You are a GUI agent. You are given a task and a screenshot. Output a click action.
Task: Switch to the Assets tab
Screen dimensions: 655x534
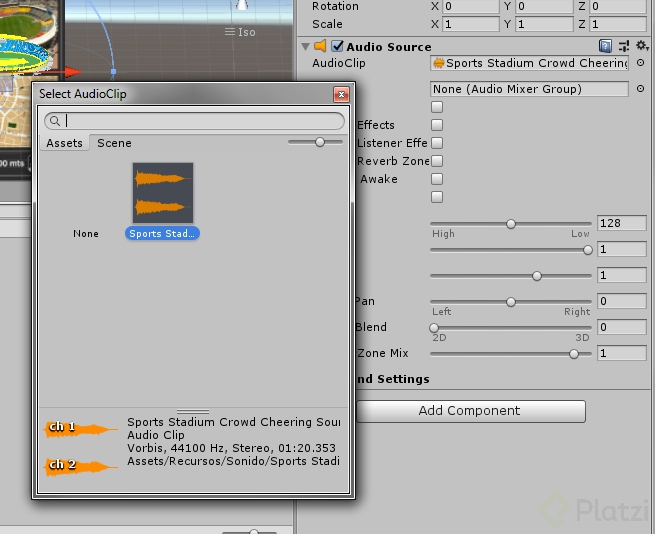coord(64,143)
